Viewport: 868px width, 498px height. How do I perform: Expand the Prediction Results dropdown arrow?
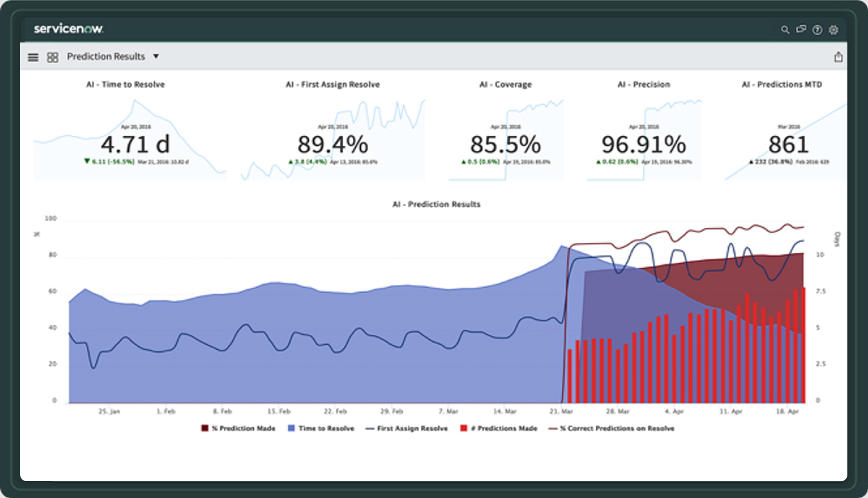(156, 56)
